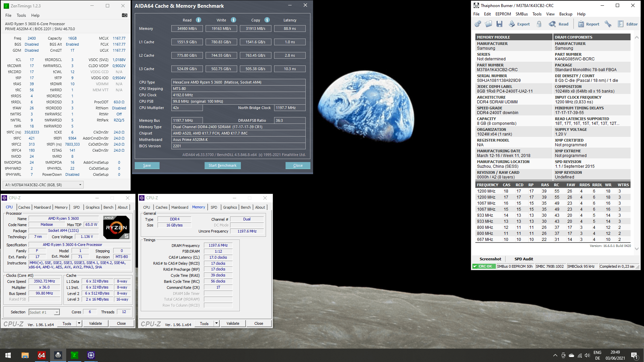Click the wrench tool icon in Thaiphoon
This screenshot has width=644, height=362.
pyautogui.click(x=608, y=24)
